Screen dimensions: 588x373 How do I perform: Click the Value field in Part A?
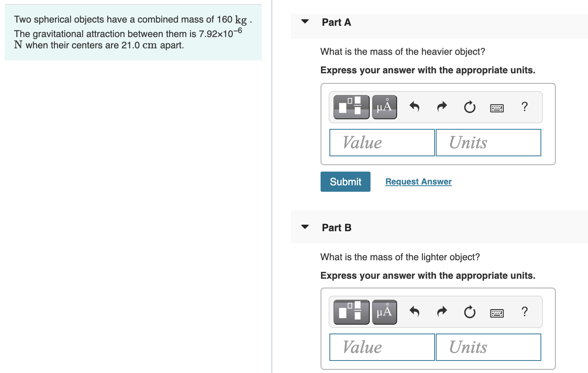(381, 142)
